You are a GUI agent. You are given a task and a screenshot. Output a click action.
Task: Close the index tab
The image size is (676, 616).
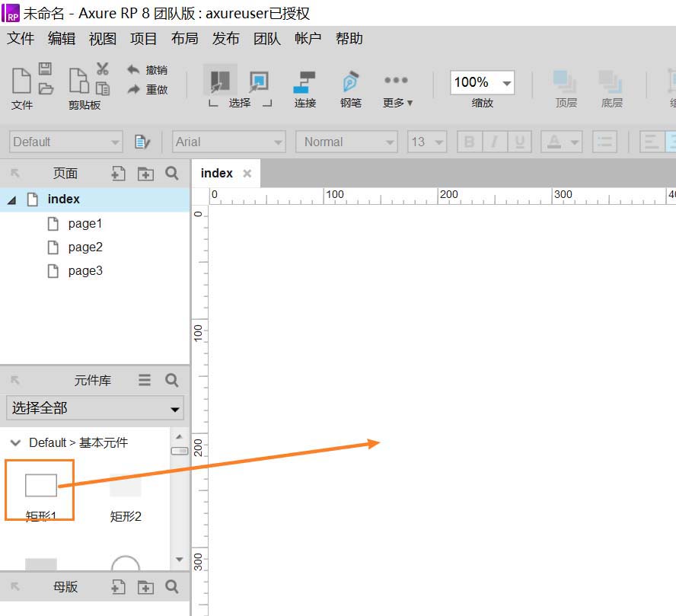pos(247,174)
